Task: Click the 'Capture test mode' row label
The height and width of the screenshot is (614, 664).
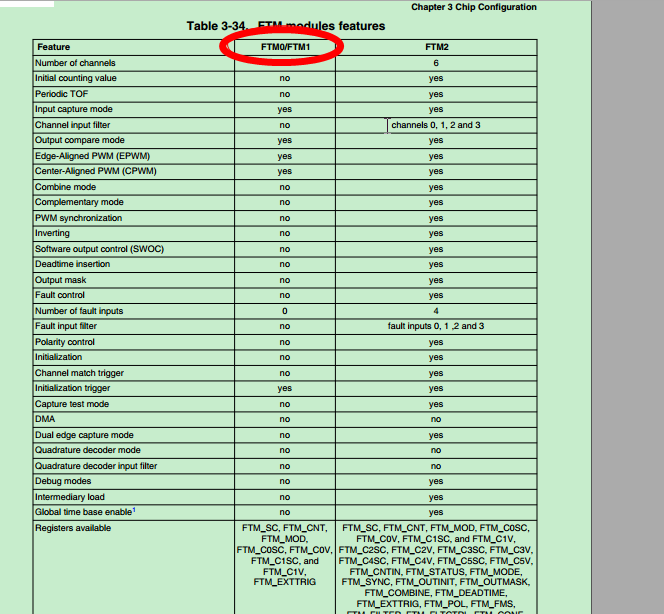Action: 72,404
